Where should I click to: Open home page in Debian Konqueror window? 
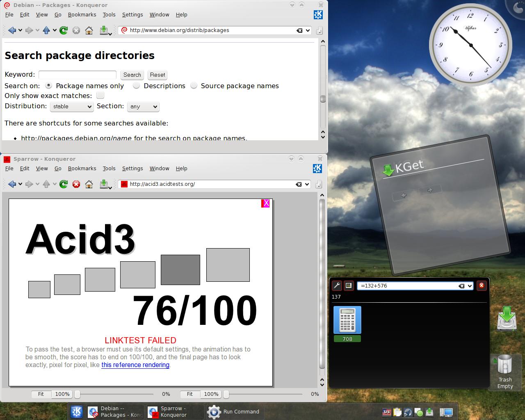(x=89, y=30)
